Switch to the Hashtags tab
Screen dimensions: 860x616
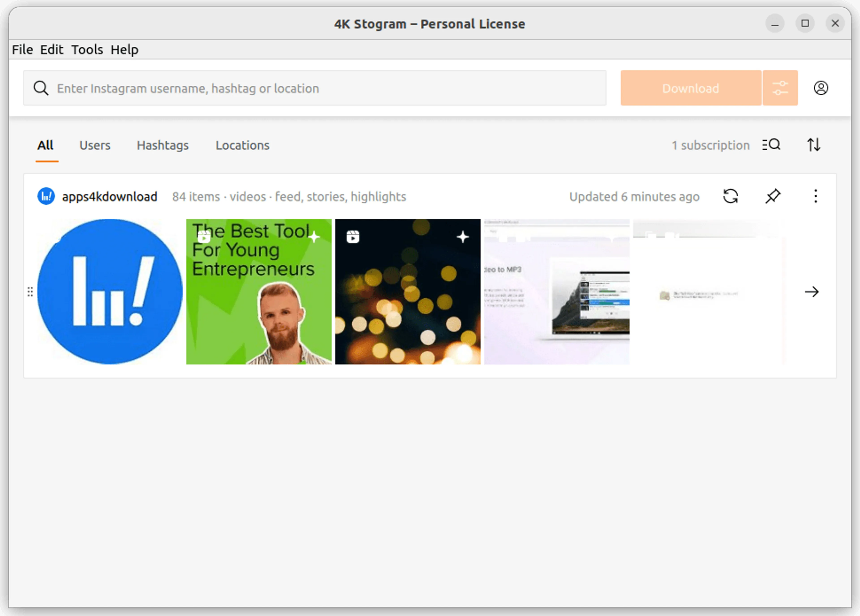click(x=163, y=146)
